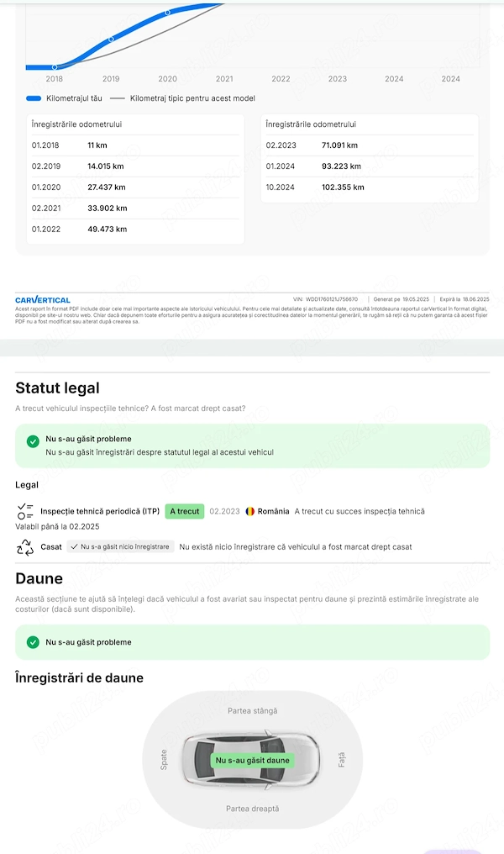Click the 'Spate' label beside the car
Screen dimensions: 504x854
pos(164,760)
